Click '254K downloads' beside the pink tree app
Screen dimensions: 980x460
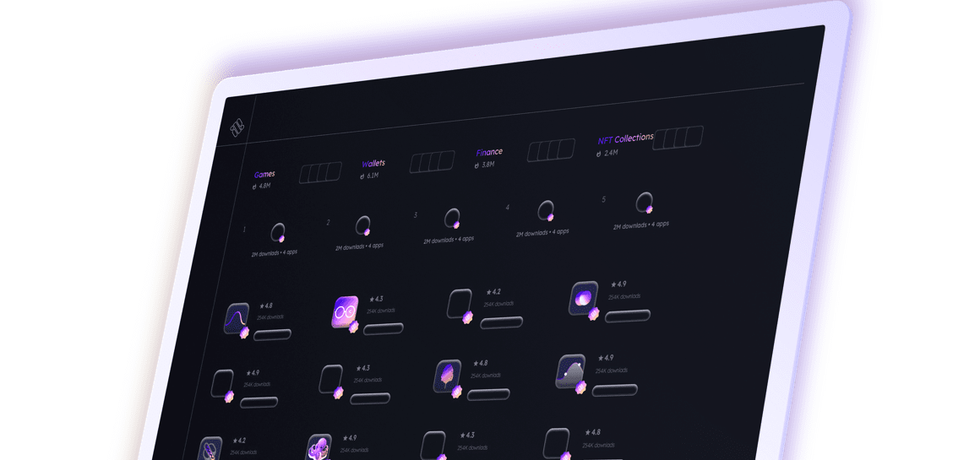click(486, 376)
